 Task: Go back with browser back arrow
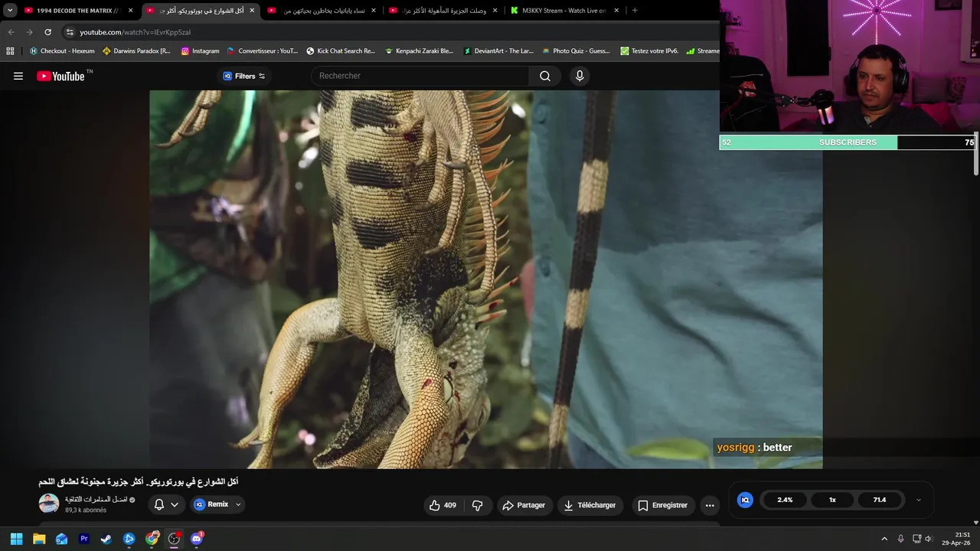[x=11, y=32]
